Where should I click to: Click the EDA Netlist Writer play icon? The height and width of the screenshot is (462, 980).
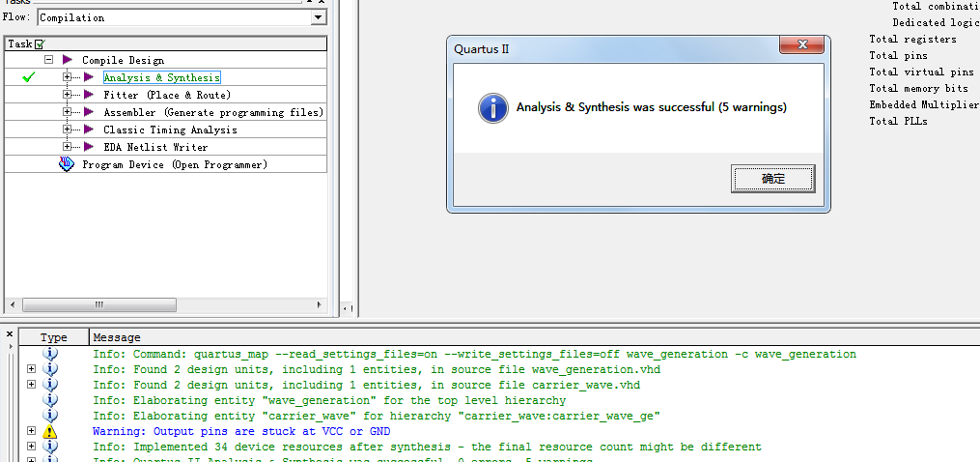89,147
